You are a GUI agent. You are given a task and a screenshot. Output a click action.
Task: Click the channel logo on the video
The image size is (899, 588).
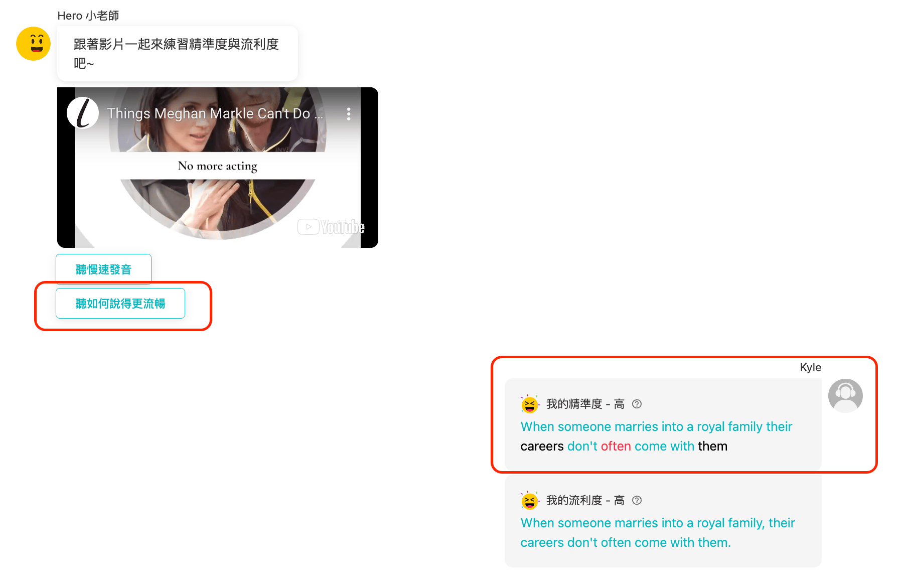[83, 113]
